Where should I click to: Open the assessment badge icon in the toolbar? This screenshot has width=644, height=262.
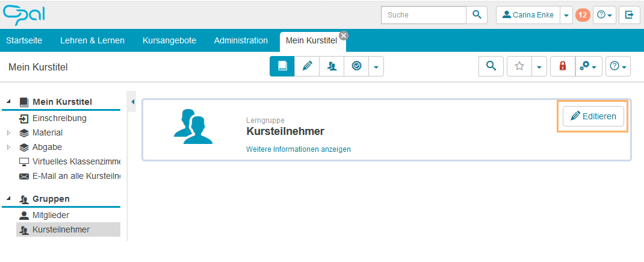[x=356, y=66]
